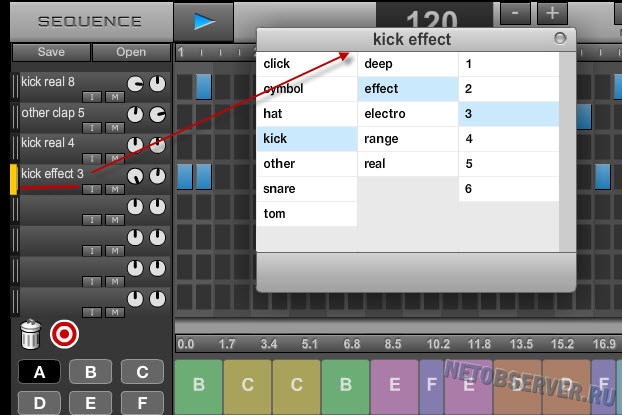This screenshot has height=415, width=622.
Task: Pick sample number 2
Action: click(509, 89)
